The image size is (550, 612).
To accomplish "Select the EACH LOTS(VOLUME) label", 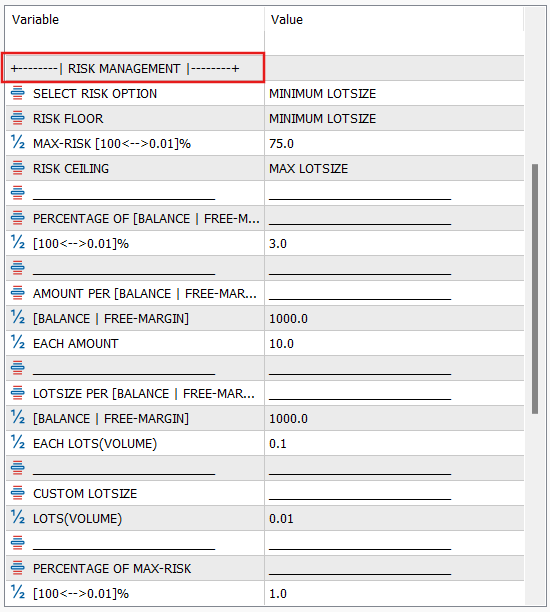I will click(x=95, y=443).
